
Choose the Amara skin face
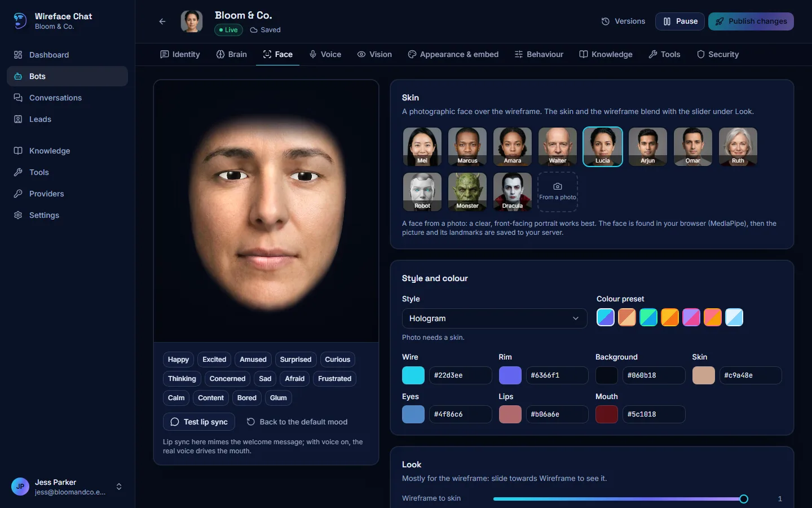tap(513, 147)
